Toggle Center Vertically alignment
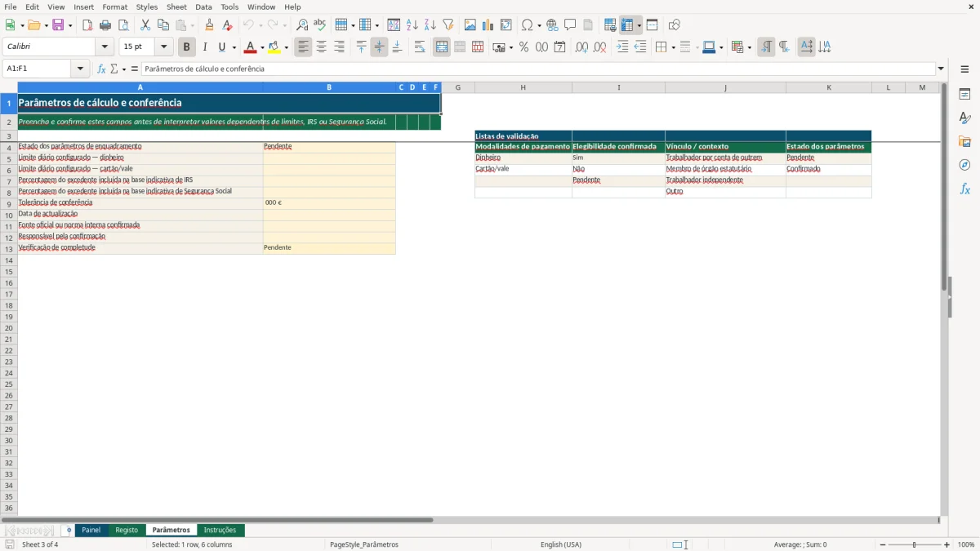 [379, 47]
